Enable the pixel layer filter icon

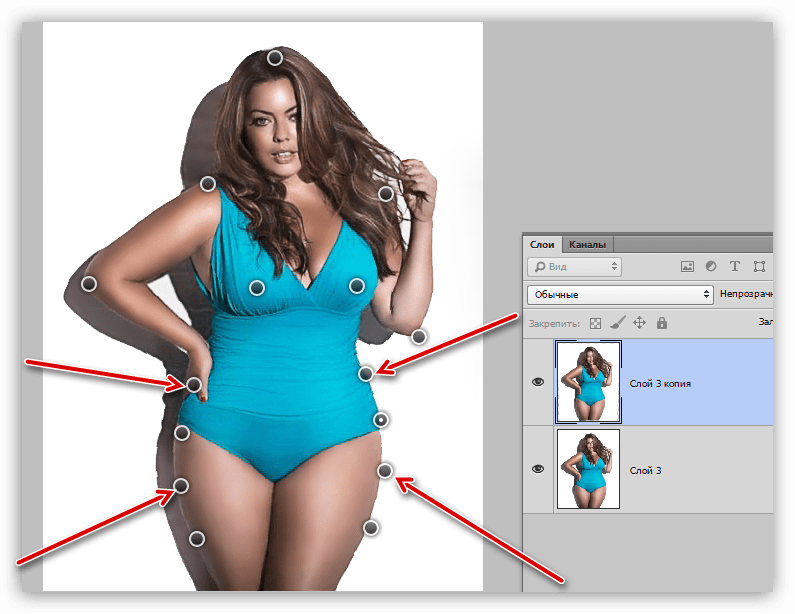coord(687,267)
